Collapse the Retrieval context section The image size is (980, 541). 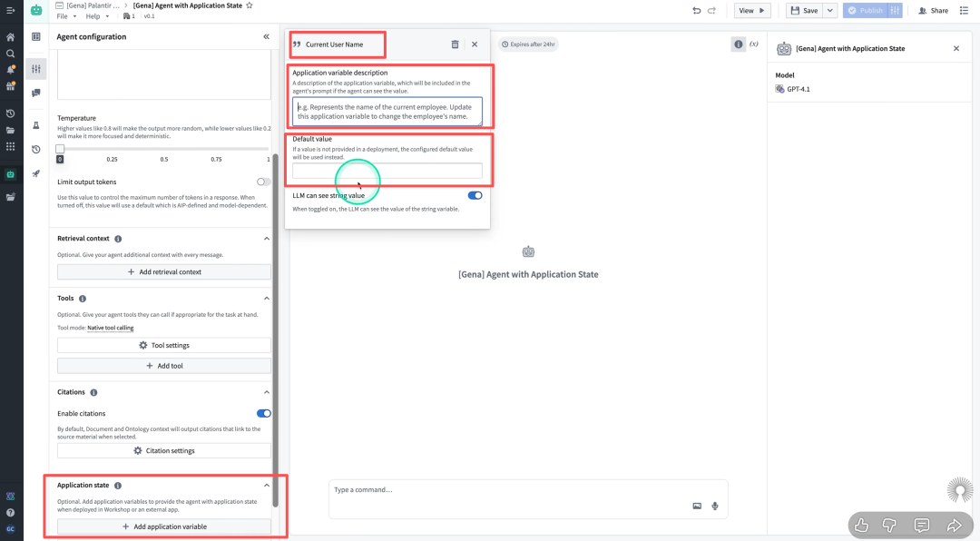pos(267,239)
